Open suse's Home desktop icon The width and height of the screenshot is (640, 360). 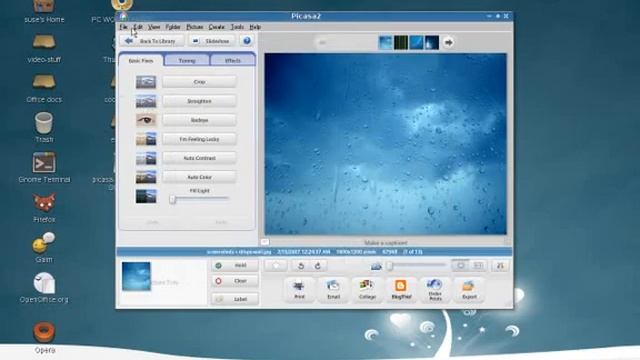click(44, 11)
